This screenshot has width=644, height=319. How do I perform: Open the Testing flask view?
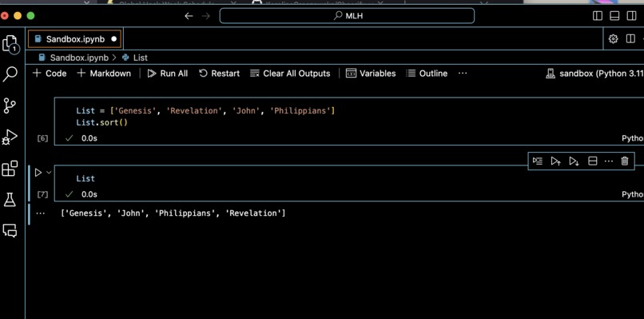click(10, 200)
